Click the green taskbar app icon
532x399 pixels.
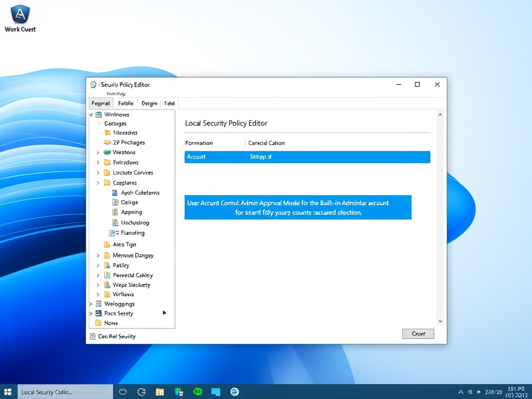[197, 392]
